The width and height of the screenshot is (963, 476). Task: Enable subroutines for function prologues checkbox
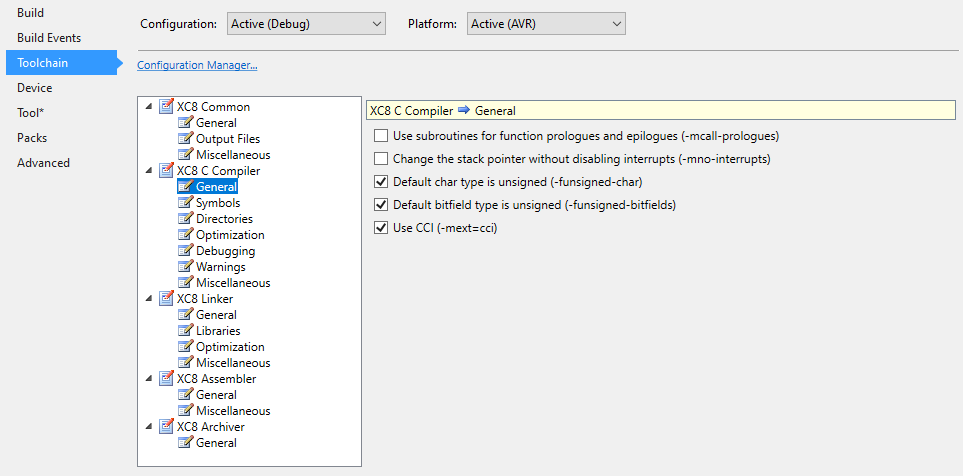click(x=380, y=136)
